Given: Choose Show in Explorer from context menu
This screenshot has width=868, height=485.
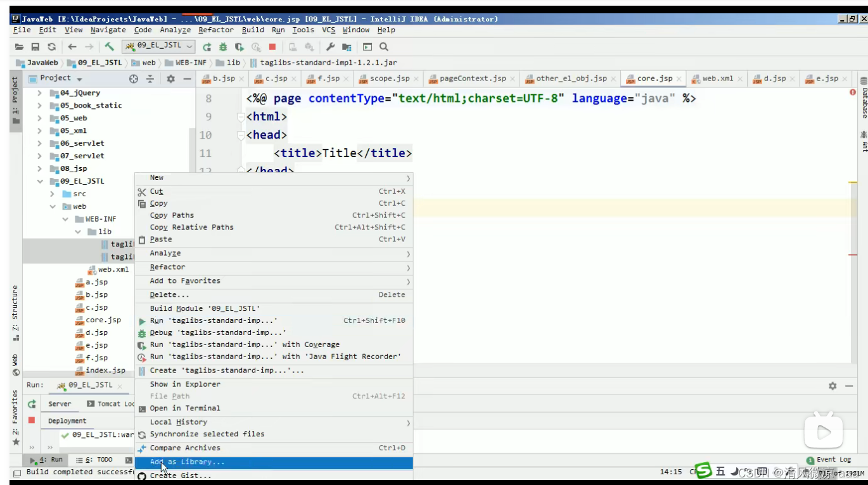Looking at the screenshot, I should coord(274,384).
